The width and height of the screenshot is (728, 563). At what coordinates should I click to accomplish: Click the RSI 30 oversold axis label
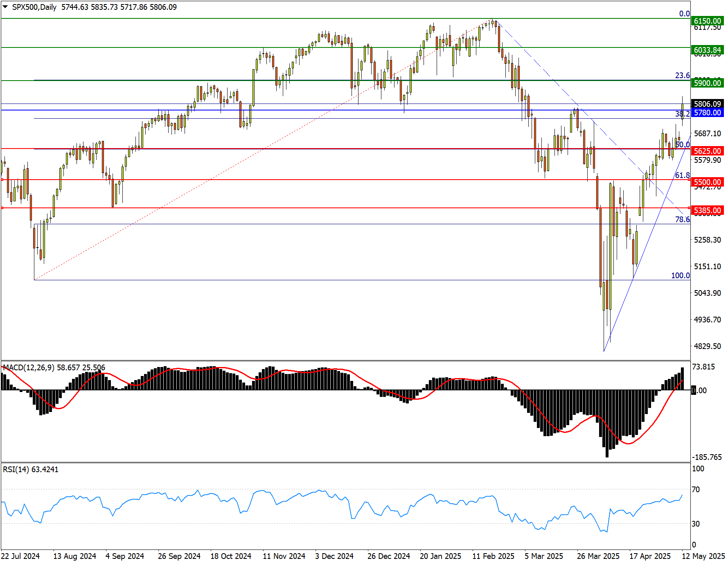pyautogui.click(x=696, y=524)
